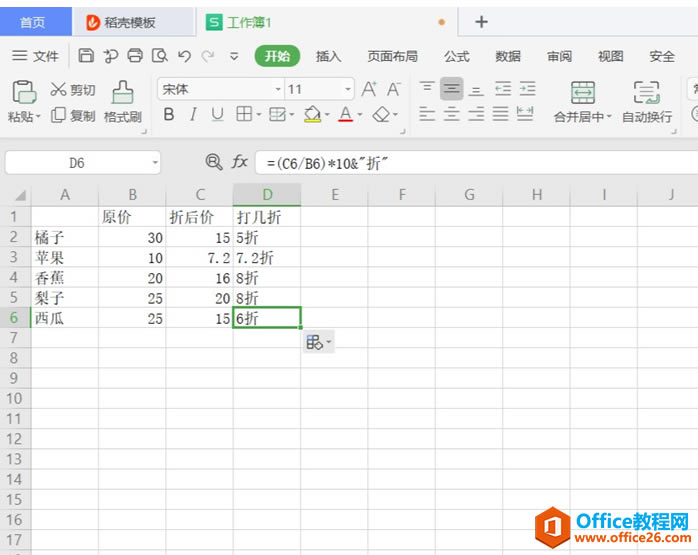Expand the 合并居中 dropdown arrow
This screenshot has height=555, width=698.
click(609, 117)
